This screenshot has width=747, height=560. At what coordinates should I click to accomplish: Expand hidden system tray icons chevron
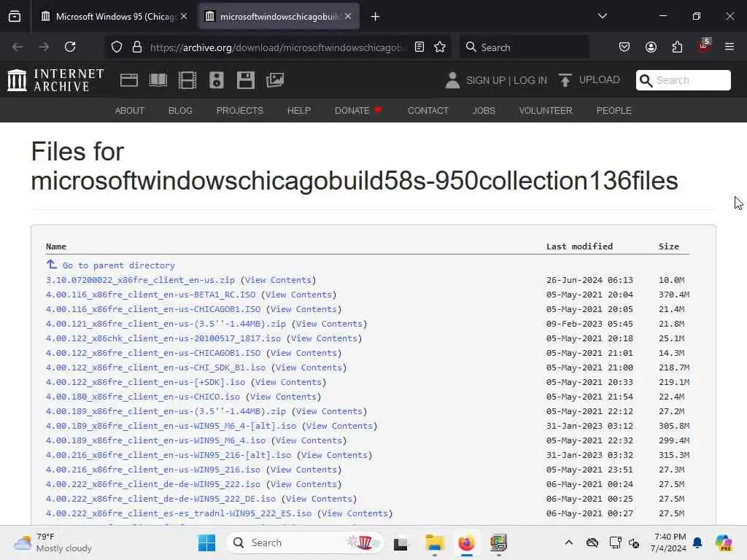[x=569, y=542]
